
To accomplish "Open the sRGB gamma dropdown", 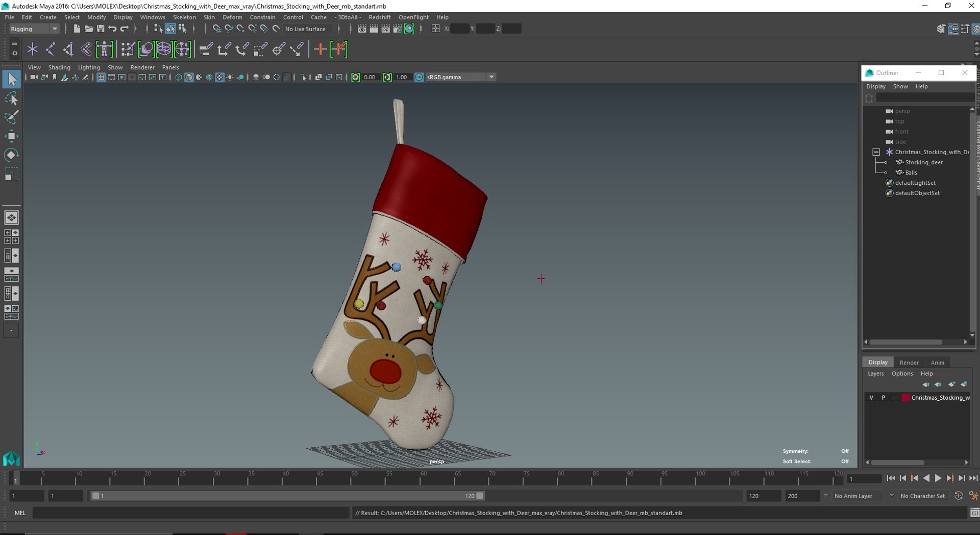I will (460, 77).
